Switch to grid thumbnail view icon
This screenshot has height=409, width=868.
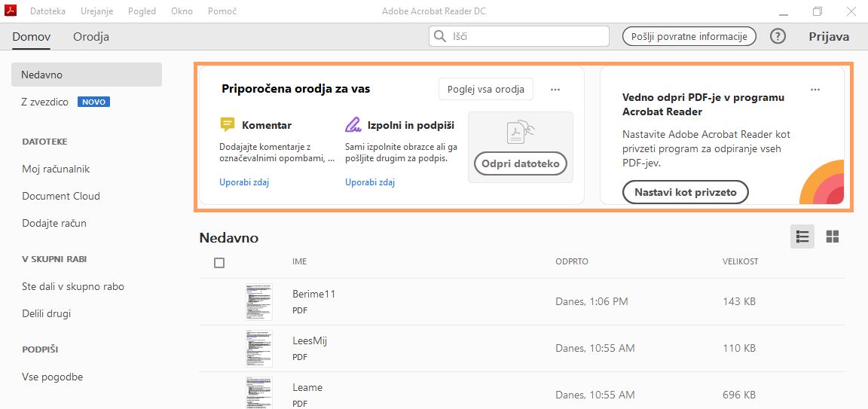pyautogui.click(x=832, y=237)
